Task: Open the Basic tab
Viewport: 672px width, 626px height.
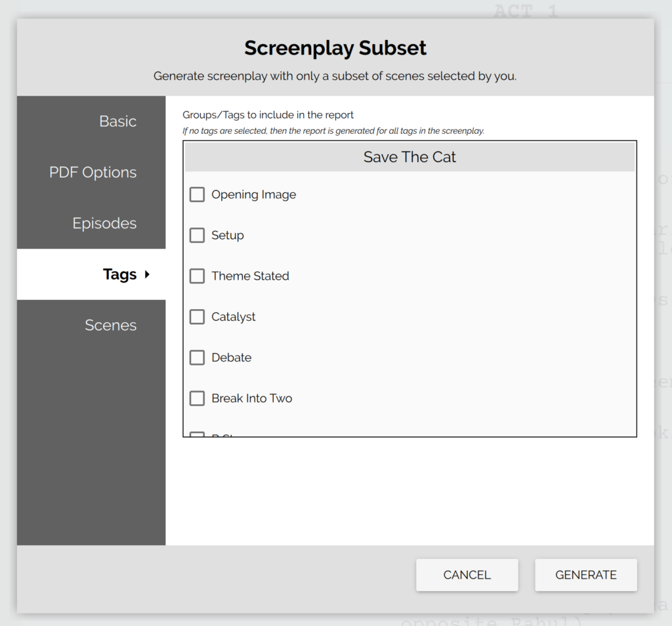Action: point(117,121)
